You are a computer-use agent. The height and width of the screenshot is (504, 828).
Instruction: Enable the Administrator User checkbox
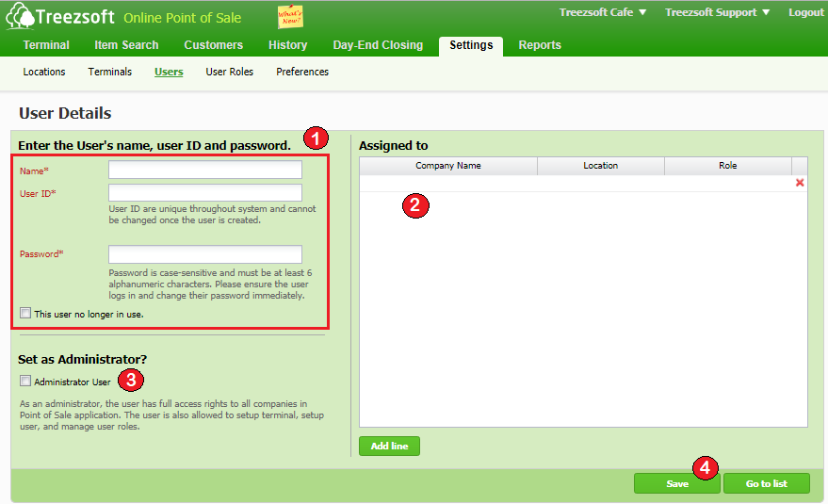[x=25, y=381]
